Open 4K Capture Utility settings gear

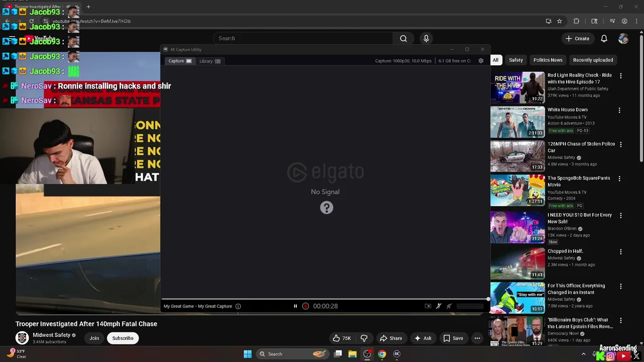pyautogui.click(x=481, y=61)
